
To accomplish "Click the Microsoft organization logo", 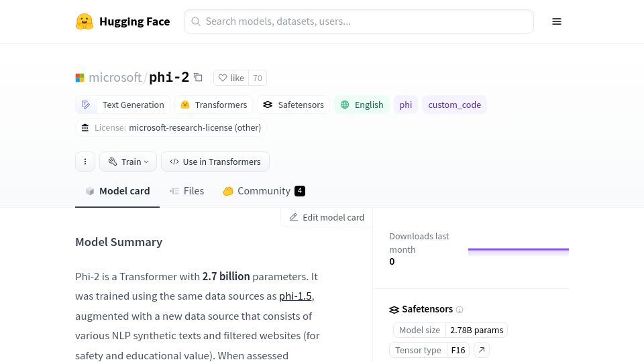I will coord(80,78).
